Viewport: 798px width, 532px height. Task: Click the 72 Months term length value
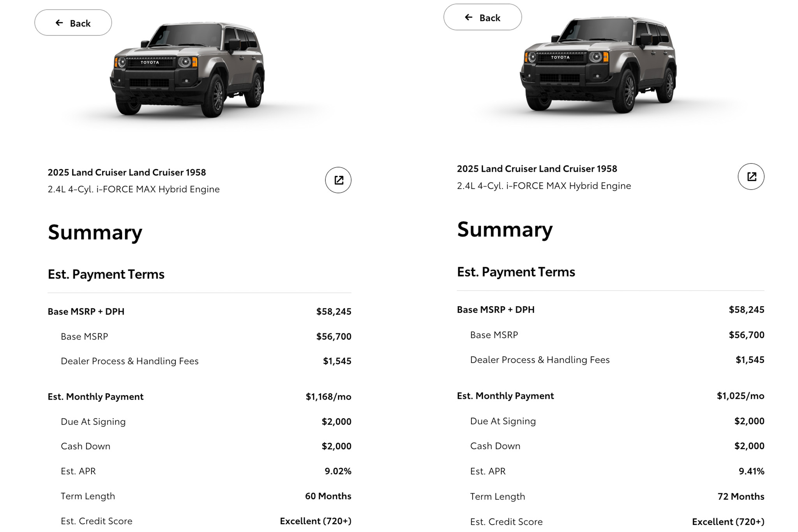click(x=741, y=497)
